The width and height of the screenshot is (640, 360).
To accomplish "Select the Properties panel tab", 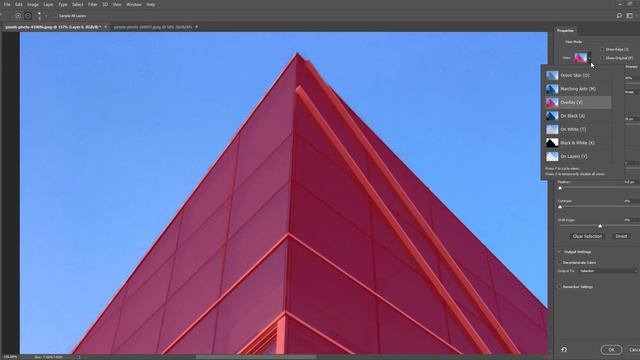I will [x=565, y=31].
